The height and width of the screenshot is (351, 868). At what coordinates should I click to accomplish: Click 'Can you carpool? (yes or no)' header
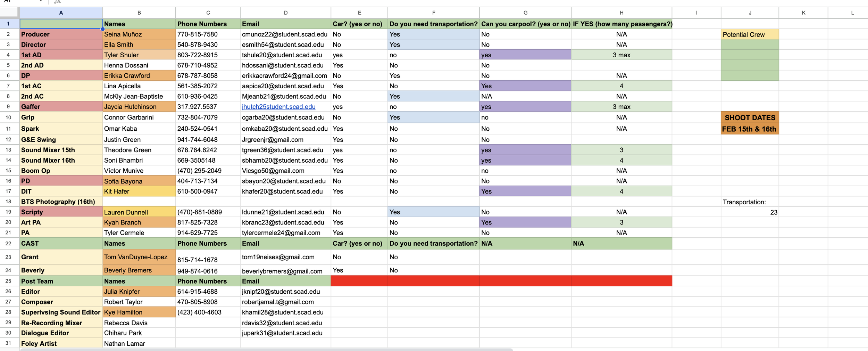pos(525,24)
